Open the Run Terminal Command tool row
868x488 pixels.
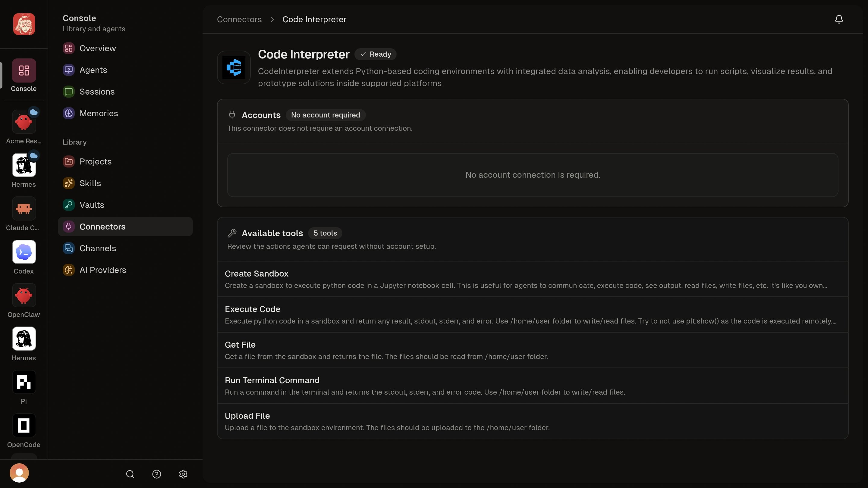tap(533, 386)
